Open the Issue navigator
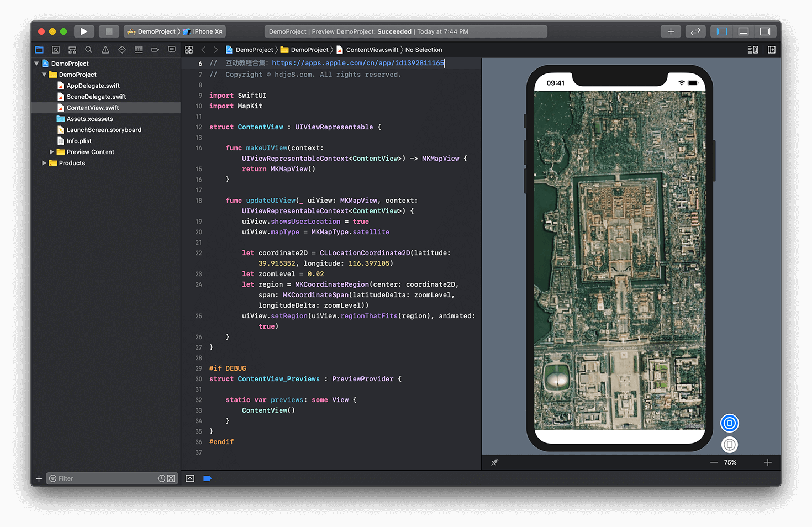 click(106, 50)
